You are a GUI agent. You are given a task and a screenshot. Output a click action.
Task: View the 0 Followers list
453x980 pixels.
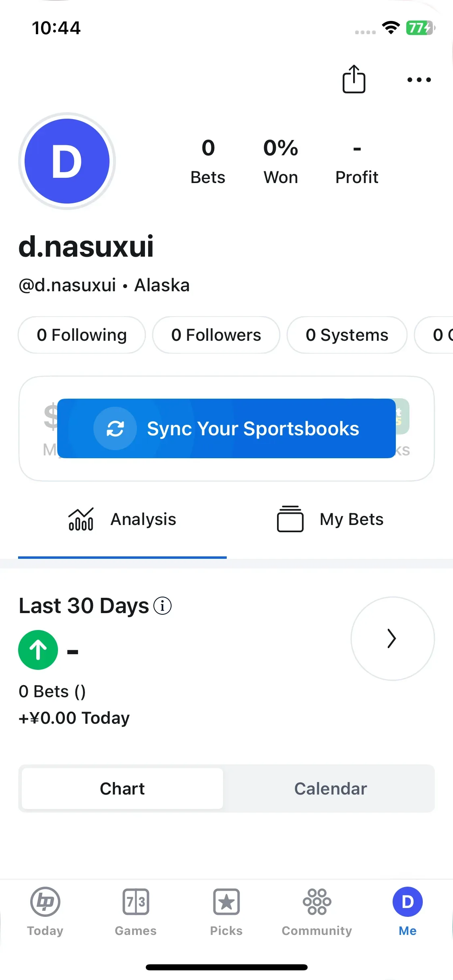click(216, 335)
